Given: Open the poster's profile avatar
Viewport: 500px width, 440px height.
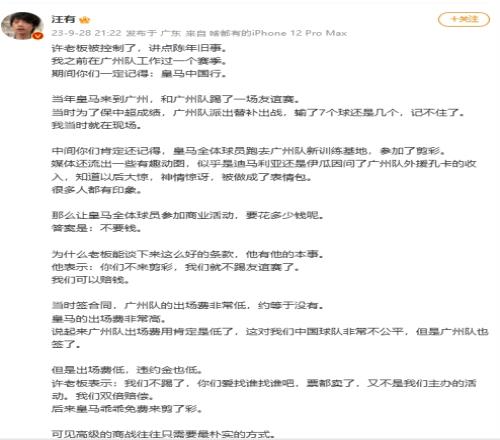Looking at the screenshot, I should click(23, 26).
